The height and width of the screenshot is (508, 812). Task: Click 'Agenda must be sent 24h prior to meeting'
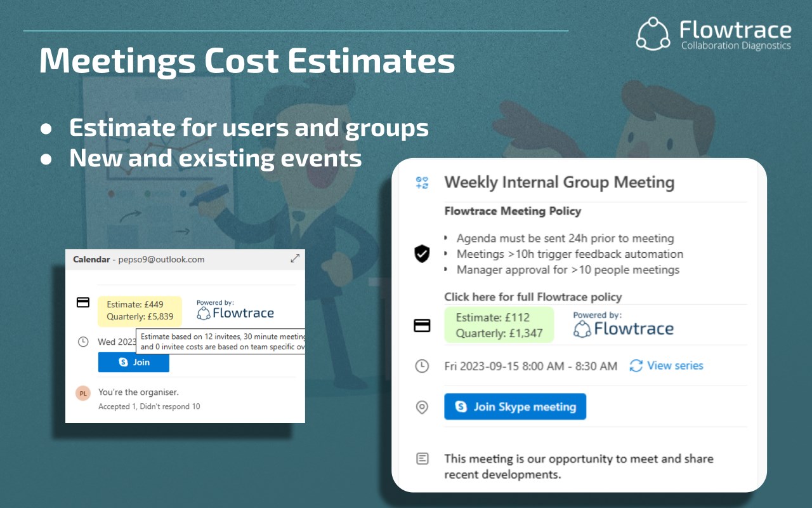pyautogui.click(x=565, y=238)
